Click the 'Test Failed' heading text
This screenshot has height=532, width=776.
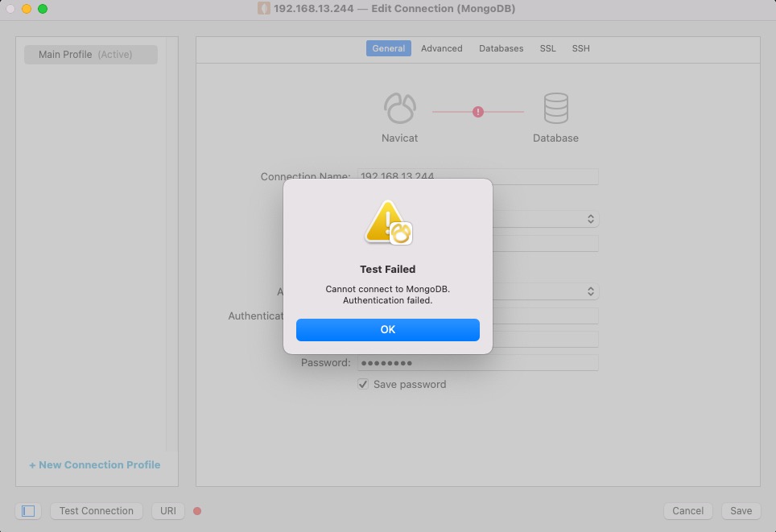click(x=387, y=269)
